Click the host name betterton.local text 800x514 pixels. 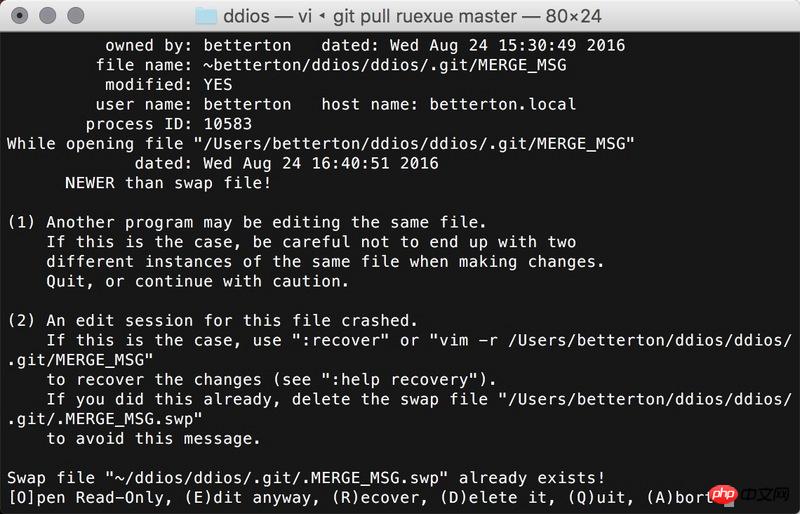click(503, 104)
